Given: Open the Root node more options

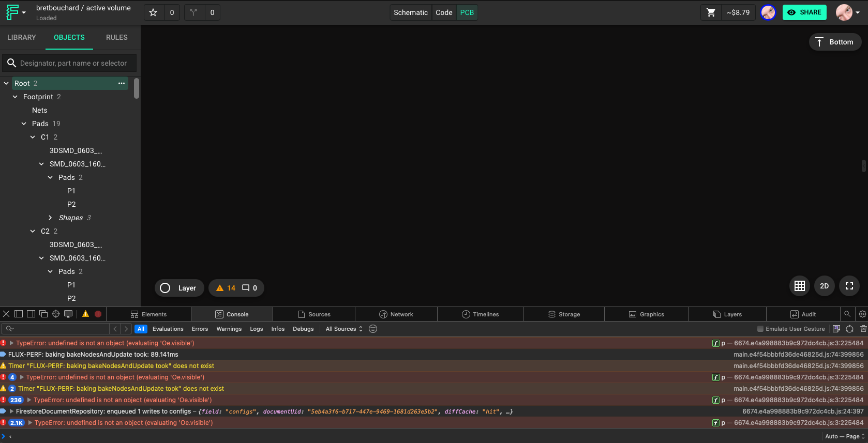Looking at the screenshot, I should point(122,83).
